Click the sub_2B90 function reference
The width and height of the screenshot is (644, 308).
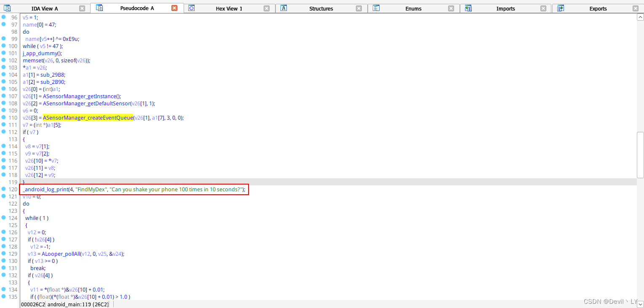pyautogui.click(x=53, y=82)
